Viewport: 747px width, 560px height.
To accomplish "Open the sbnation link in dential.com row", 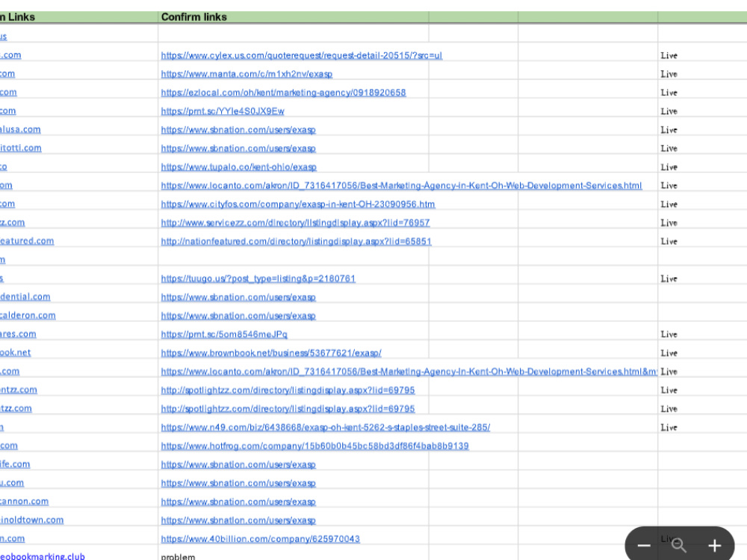I will pyautogui.click(x=238, y=296).
